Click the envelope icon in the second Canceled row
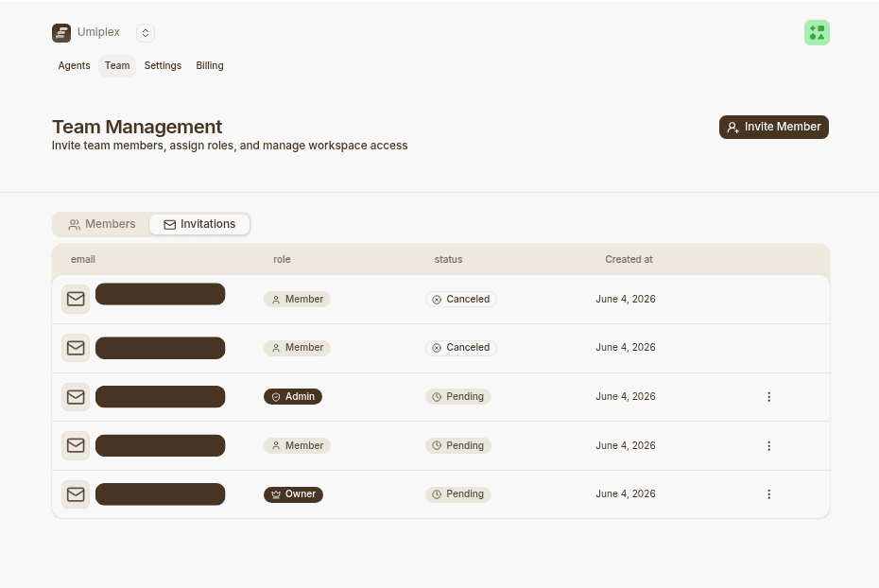The height and width of the screenshot is (588, 879). pos(76,348)
